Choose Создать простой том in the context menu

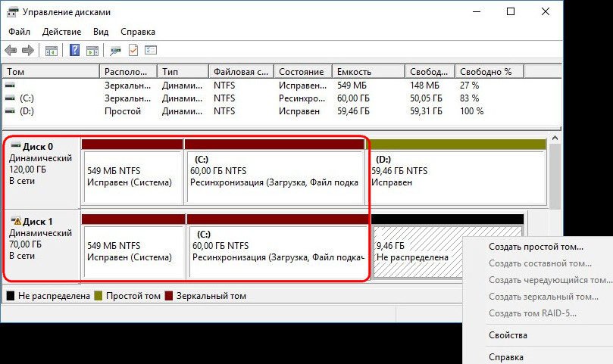coord(536,247)
